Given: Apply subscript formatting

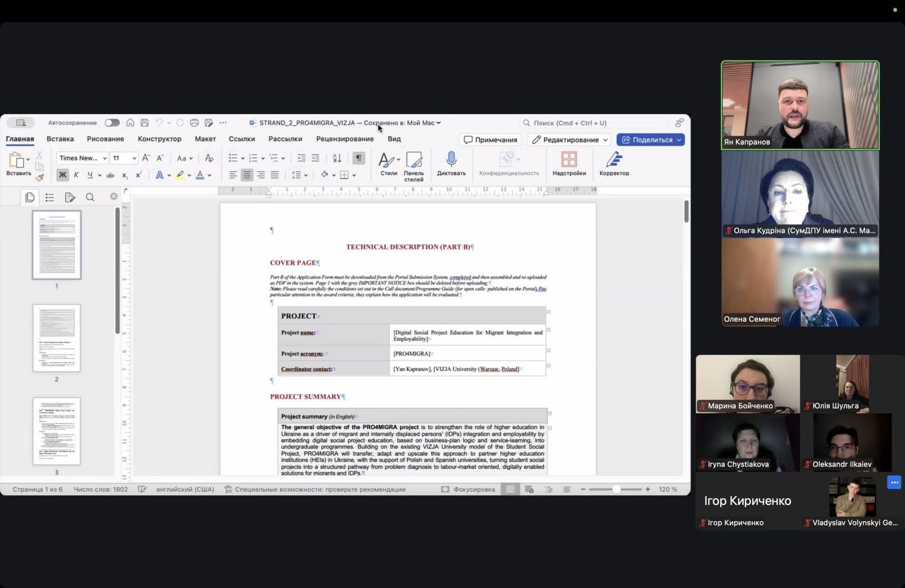Looking at the screenshot, I should tap(125, 175).
